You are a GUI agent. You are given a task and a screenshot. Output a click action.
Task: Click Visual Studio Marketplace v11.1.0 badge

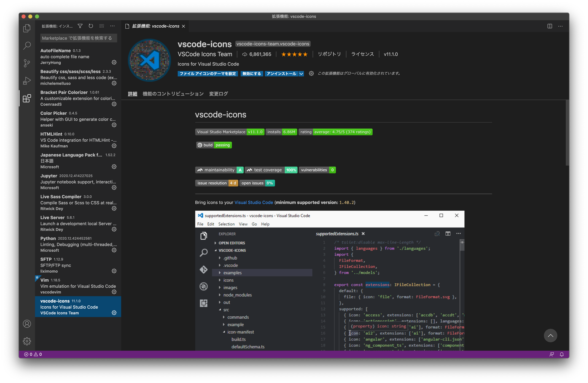click(230, 132)
